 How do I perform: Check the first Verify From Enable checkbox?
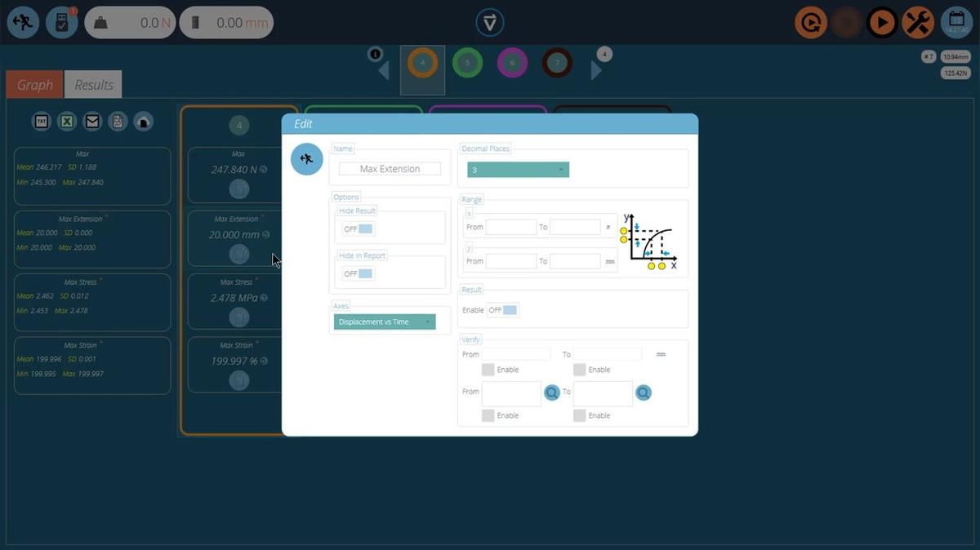tap(488, 370)
